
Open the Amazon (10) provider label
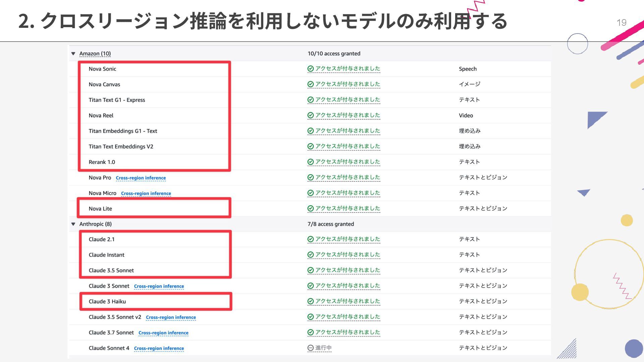pyautogui.click(x=95, y=54)
